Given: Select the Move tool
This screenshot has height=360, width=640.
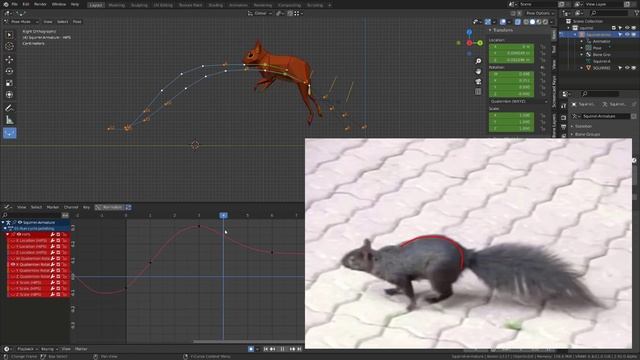Looking at the screenshot, I should (x=9, y=60).
